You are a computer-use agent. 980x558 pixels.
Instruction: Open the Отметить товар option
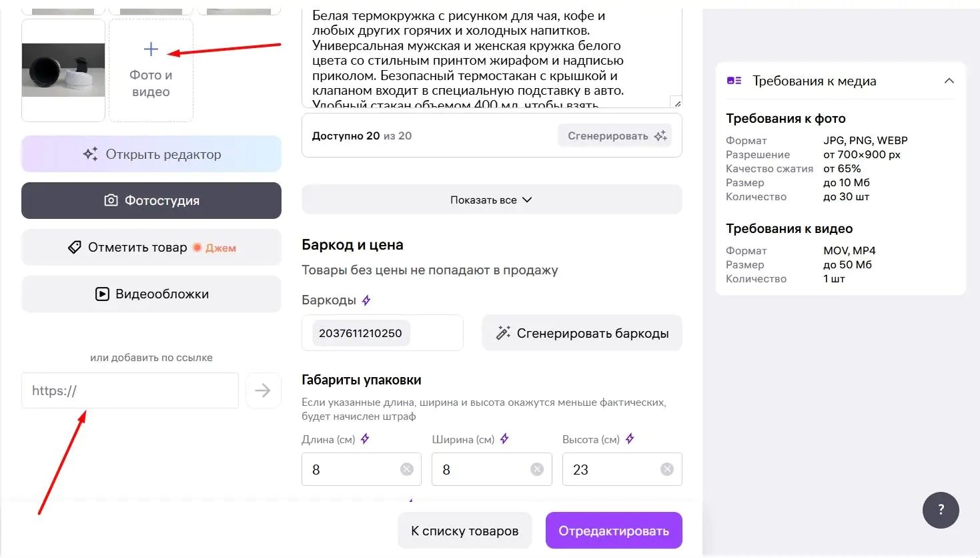[x=151, y=248]
